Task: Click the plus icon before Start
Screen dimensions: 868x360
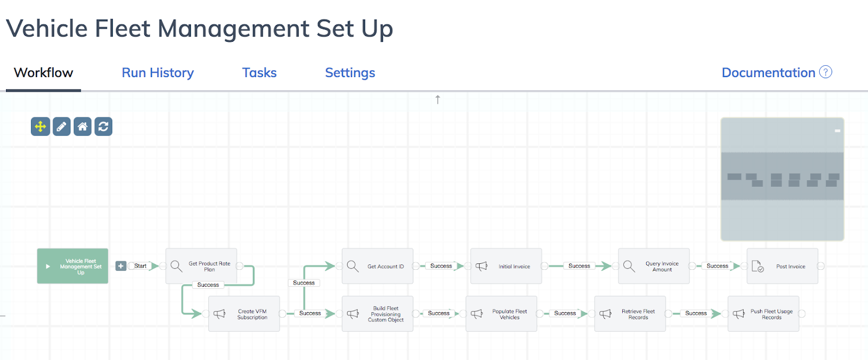Action: pyautogui.click(x=120, y=266)
